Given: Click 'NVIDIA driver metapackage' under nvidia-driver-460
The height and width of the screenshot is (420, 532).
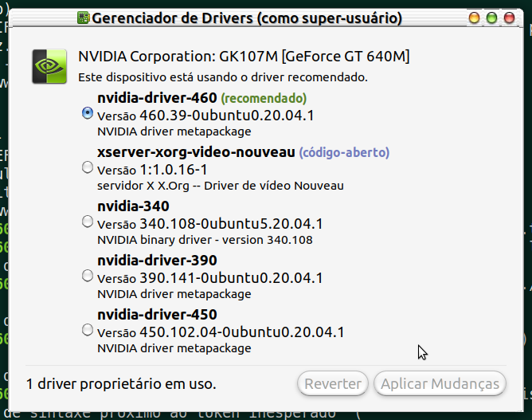Looking at the screenshot, I should click(x=174, y=131).
